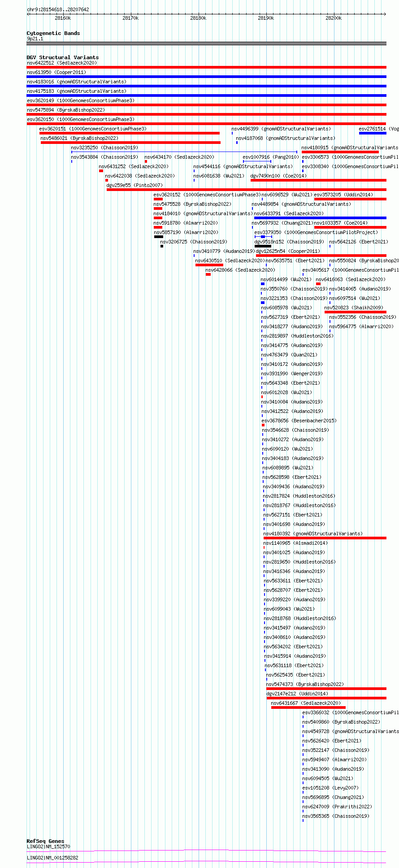This screenshot has width=399, height=868.
Task: Open LINGO2|NM_001258282 gene transcript
Action: pyautogui.click(x=52, y=858)
